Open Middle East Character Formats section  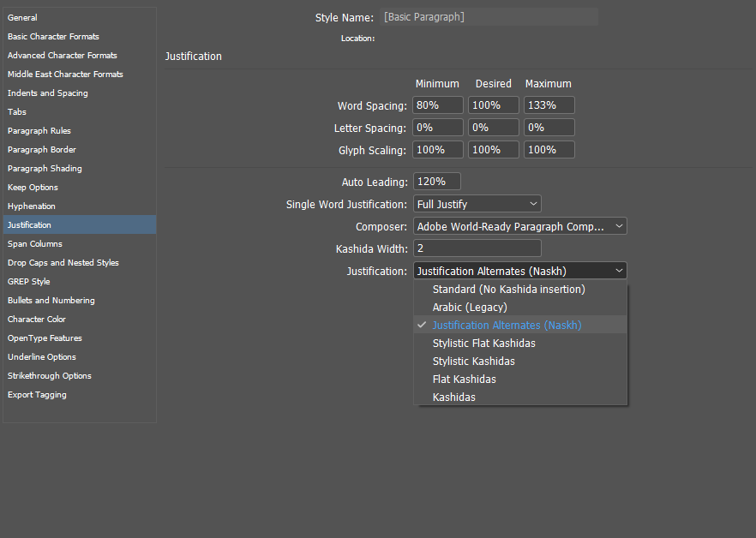65,75
